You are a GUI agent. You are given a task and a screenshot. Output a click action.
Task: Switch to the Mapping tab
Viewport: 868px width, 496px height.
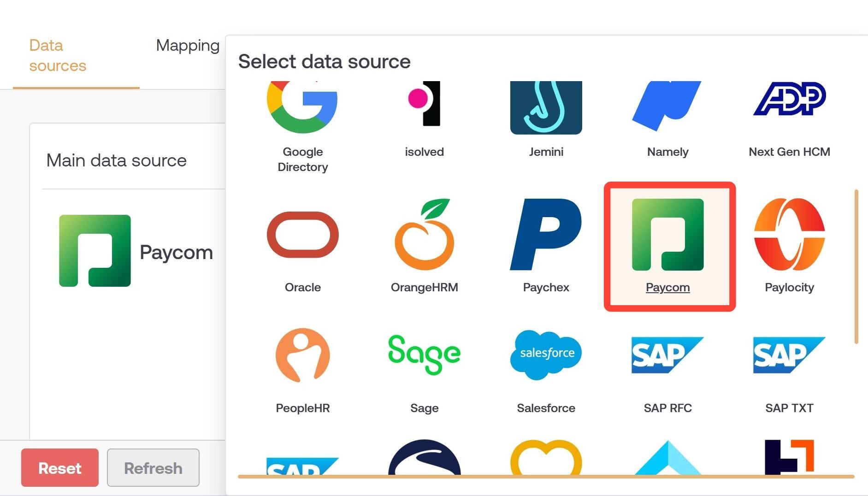click(x=188, y=45)
